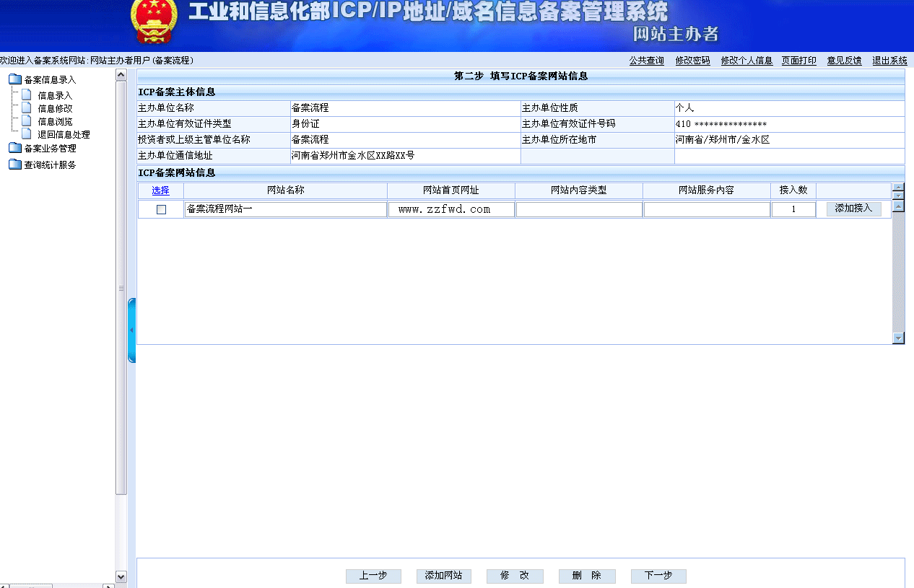
Task: Click the national emblem logo in header
Action: coord(152,22)
